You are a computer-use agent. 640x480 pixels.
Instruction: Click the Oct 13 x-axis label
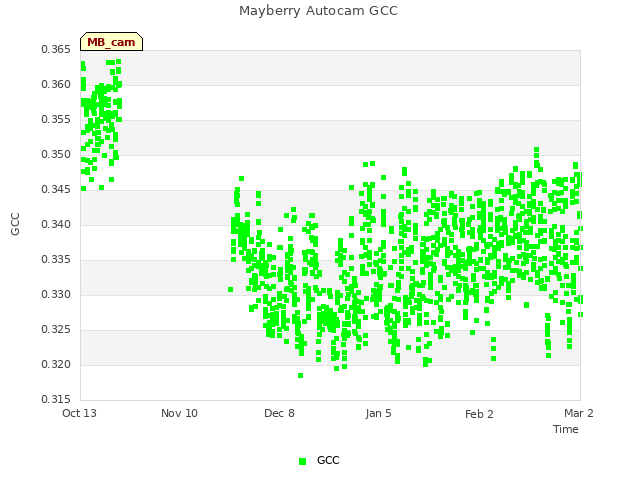coord(79,413)
